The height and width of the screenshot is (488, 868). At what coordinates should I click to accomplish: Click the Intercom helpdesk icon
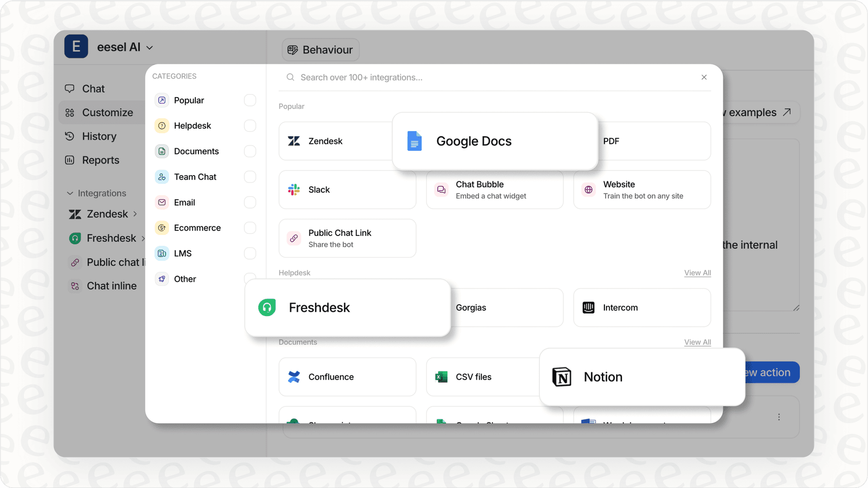pyautogui.click(x=588, y=307)
